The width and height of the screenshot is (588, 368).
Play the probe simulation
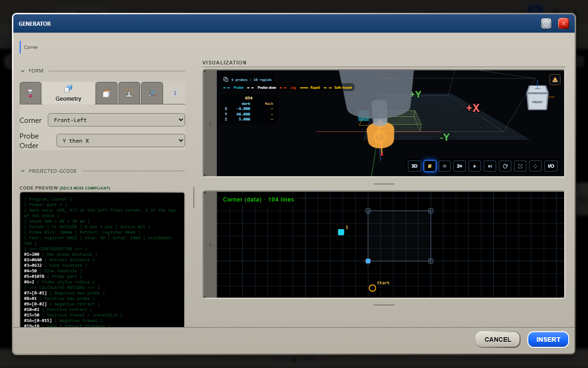pyautogui.click(x=475, y=166)
